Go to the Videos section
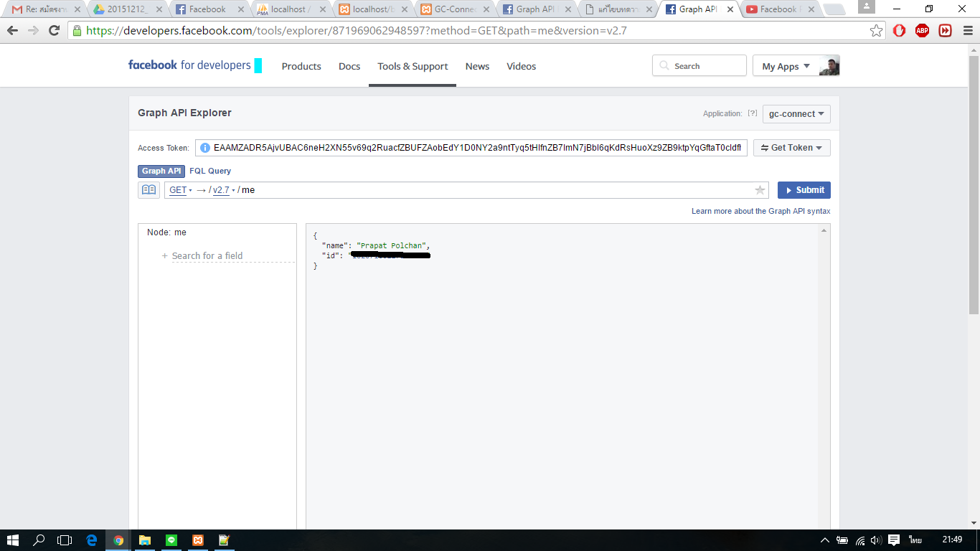 tap(522, 66)
